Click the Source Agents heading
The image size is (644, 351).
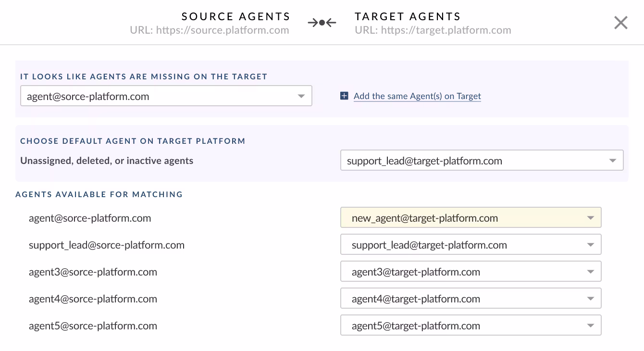[x=236, y=16]
